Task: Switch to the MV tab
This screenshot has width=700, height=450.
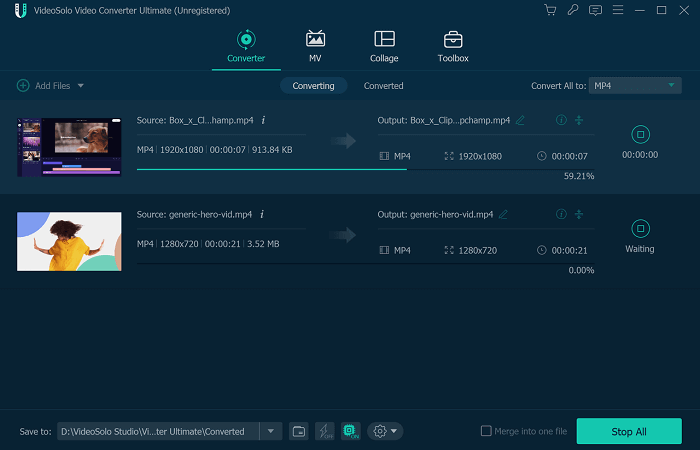Action: tap(315, 46)
